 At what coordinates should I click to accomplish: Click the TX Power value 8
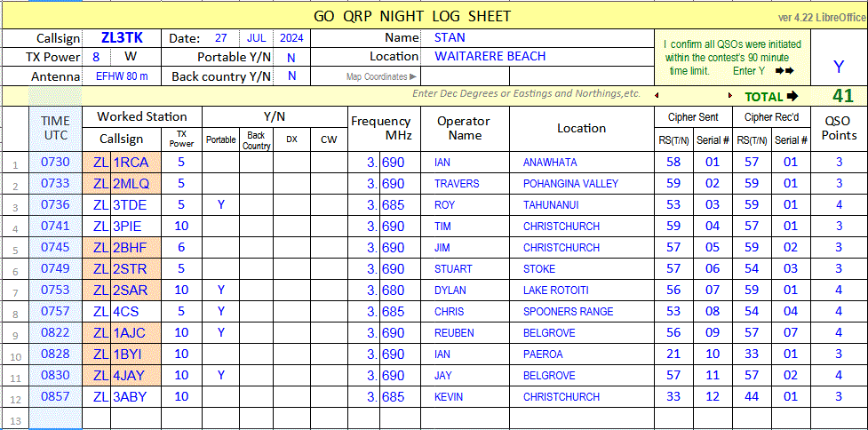click(96, 57)
